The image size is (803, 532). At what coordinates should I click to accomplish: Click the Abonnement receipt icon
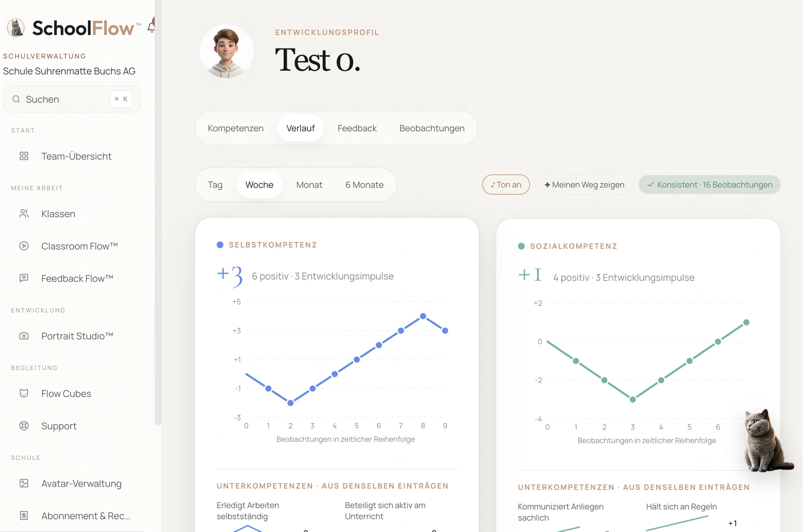(24, 516)
